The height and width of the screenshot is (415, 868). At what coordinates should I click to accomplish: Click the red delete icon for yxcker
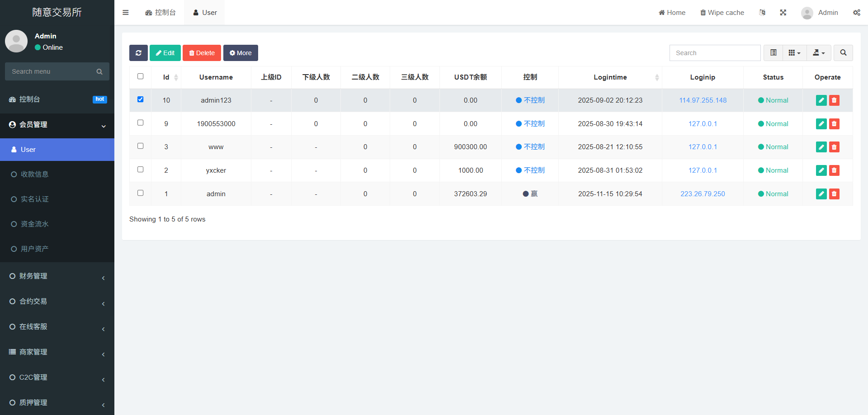pos(834,170)
